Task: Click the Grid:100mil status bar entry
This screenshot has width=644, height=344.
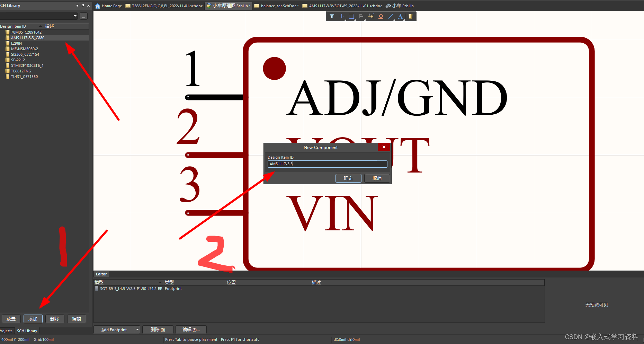Action: coord(44,339)
